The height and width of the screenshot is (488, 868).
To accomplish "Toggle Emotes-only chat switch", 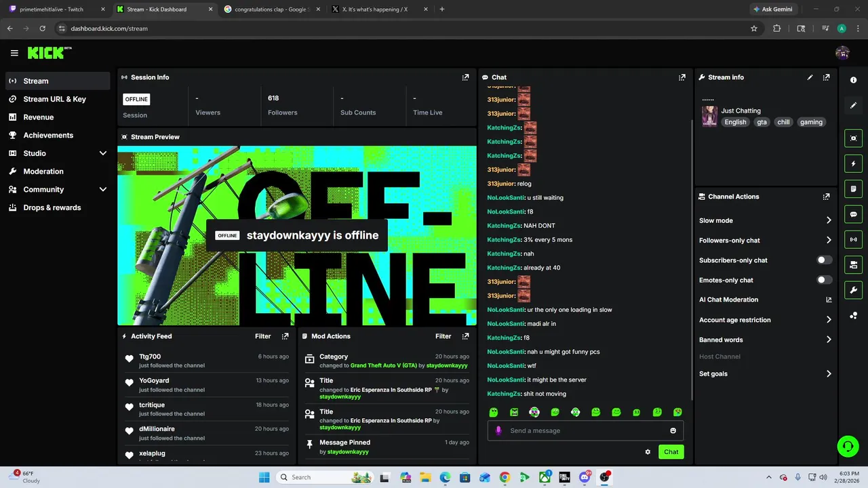I will pyautogui.click(x=823, y=280).
